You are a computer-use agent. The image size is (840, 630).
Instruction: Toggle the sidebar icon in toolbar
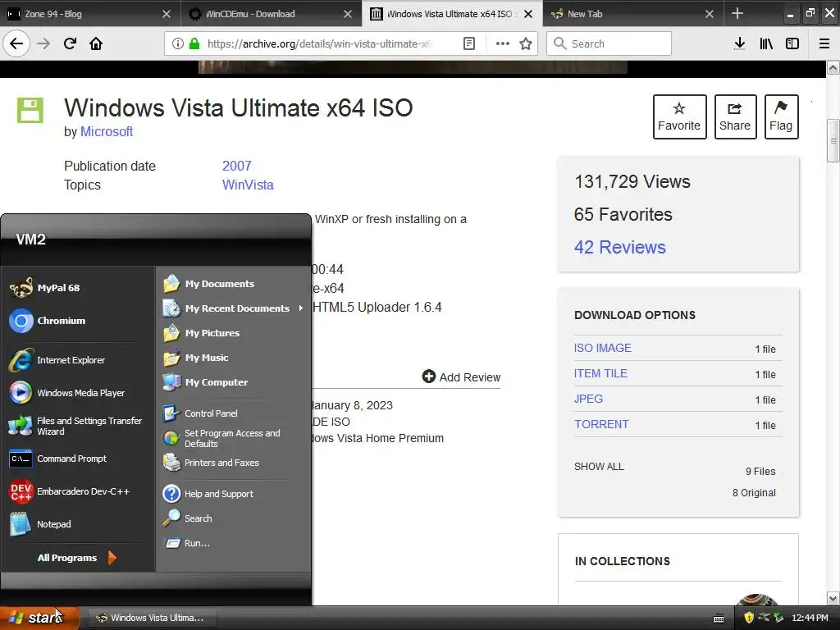click(792, 43)
